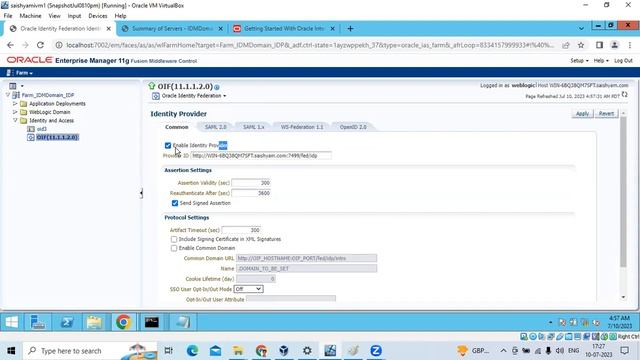This screenshot has width=640, height=360.
Task: Open VirtualBox on host taskbar
Action: (x=284, y=351)
